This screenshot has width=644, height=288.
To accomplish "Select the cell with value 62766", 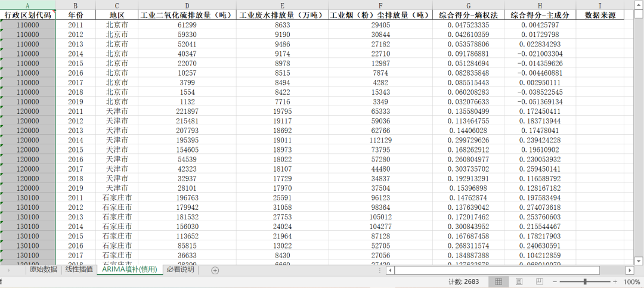I will (x=380, y=130).
